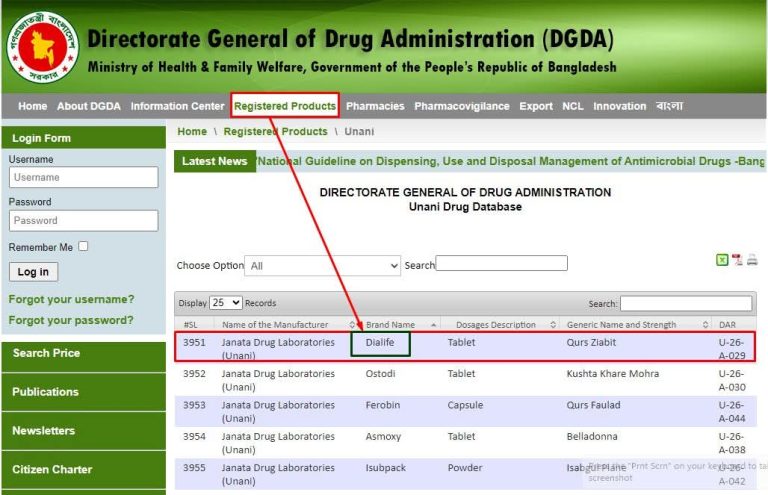Image resolution: width=768 pixels, height=495 pixels.
Task: Click the PDF export icon
Action: click(737, 260)
